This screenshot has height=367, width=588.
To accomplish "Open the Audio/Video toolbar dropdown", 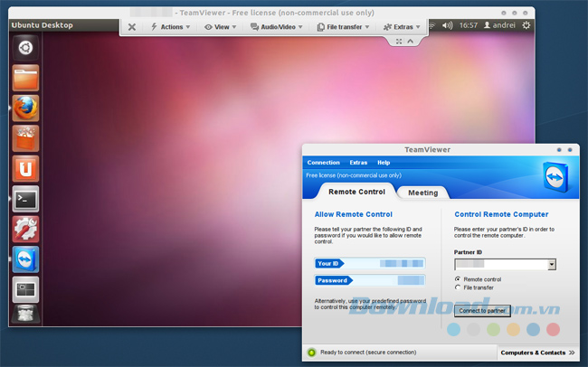I will point(278,27).
